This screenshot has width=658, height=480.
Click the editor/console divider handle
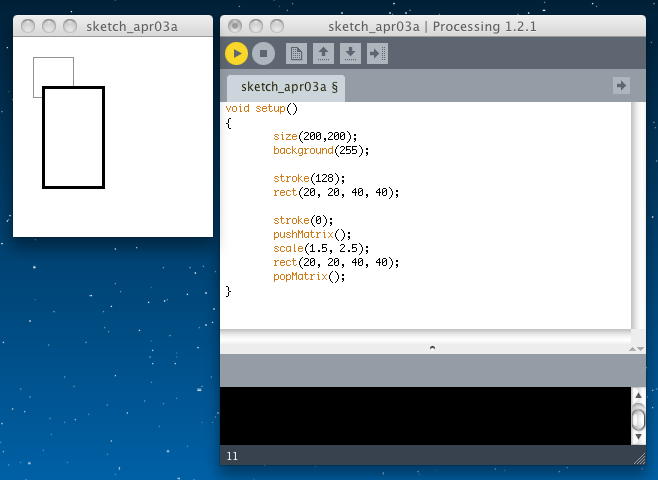[432, 347]
